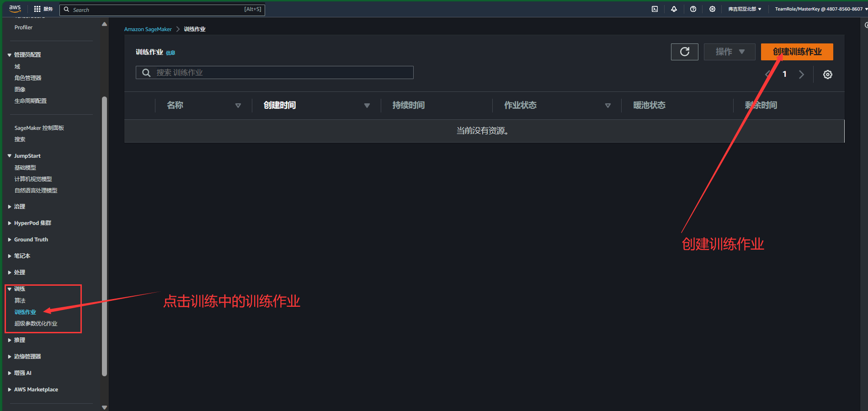The width and height of the screenshot is (868, 411).
Task: Click the search magnifier in top bar
Action: tap(67, 10)
